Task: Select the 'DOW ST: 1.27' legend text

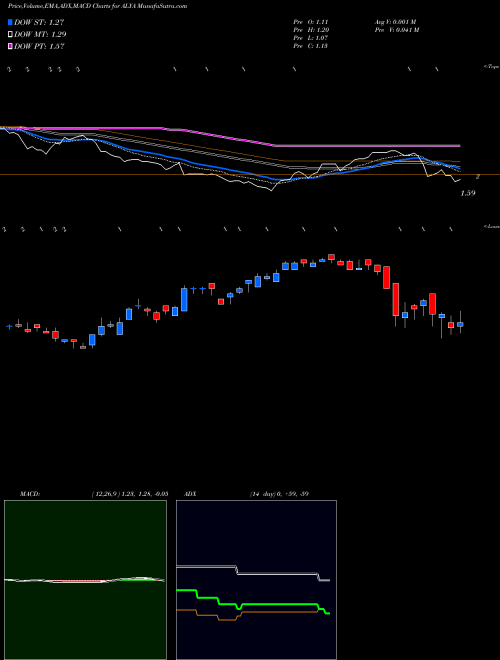Action: (x=39, y=22)
